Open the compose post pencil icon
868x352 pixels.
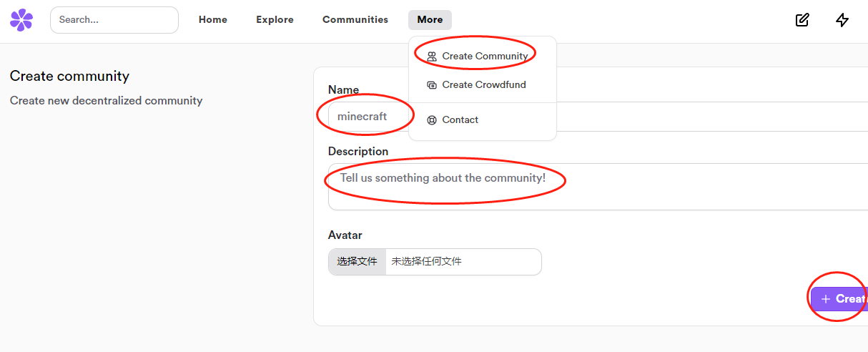pos(802,20)
